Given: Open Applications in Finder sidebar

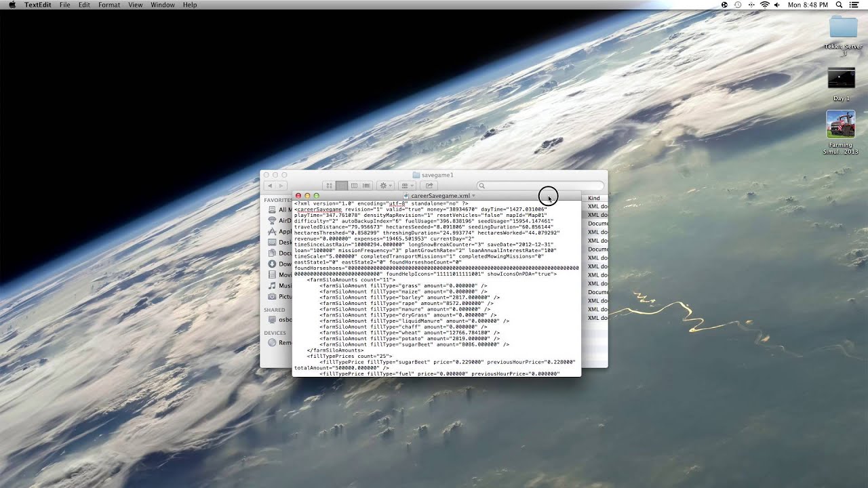Looking at the screenshot, I should (x=280, y=232).
